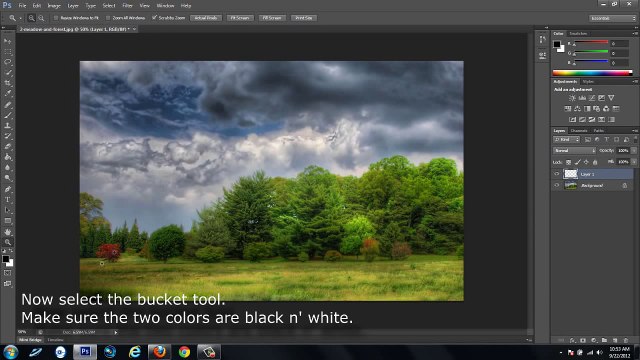Click the Color panel foreground swatch
This screenshot has width=640, height=360.
pyautogui.click(x=557, y=44)
